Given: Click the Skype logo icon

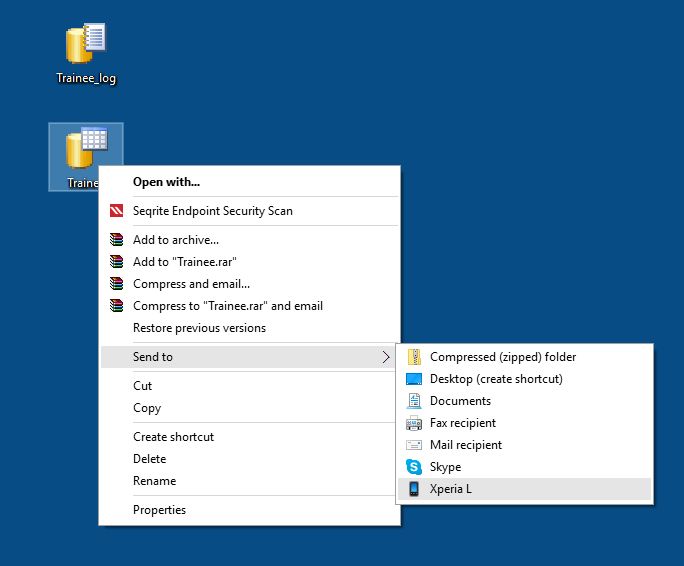Looking at the screenshot, I should 414,467.
